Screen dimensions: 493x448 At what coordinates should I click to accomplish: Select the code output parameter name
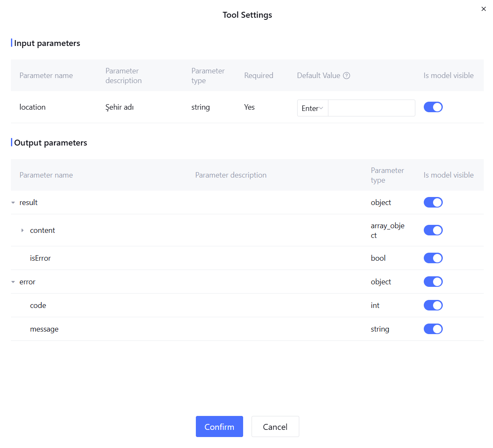[x=38, y=305]
